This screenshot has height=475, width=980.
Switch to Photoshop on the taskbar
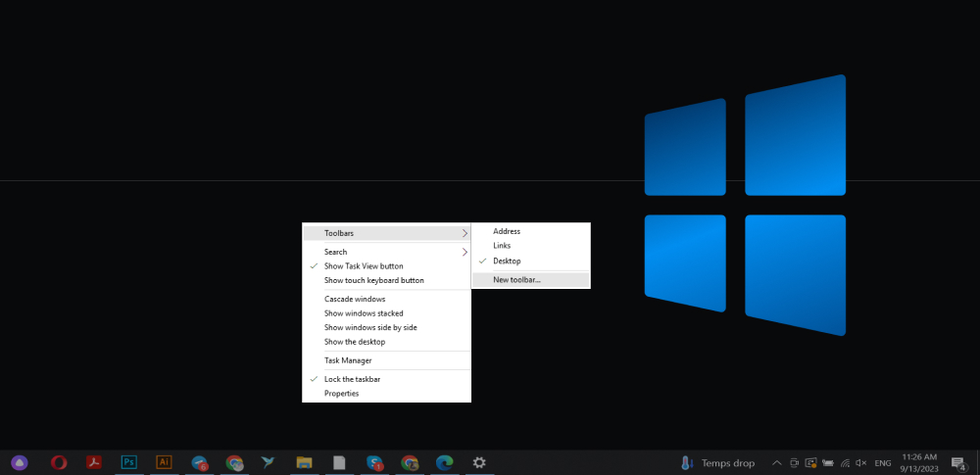(x=128, y=462)
